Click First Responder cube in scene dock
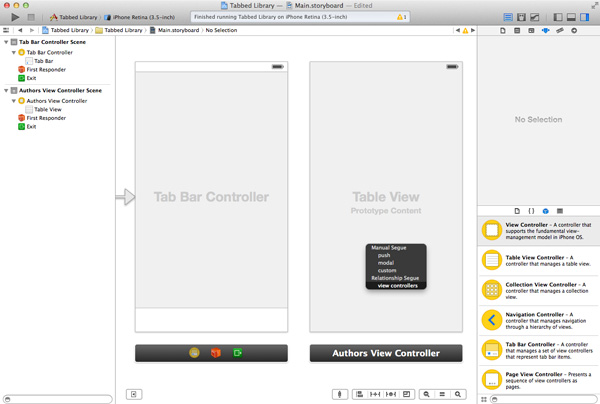This screenshot has width=600, height=404. click(216, 353)
